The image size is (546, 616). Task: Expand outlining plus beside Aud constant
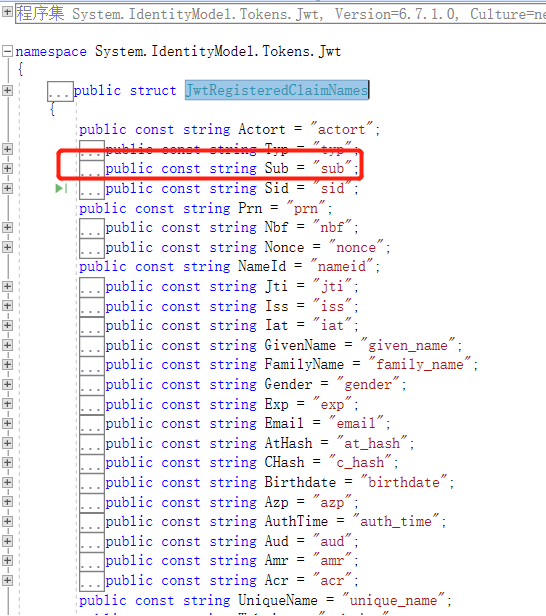pyautogui.click(x=7, y=541)
